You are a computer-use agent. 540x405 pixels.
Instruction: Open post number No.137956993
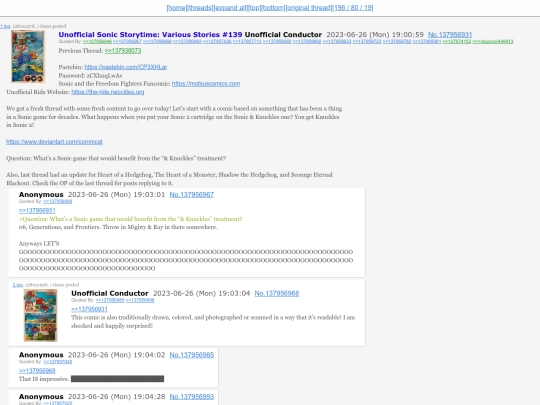(x=191, y=397)
